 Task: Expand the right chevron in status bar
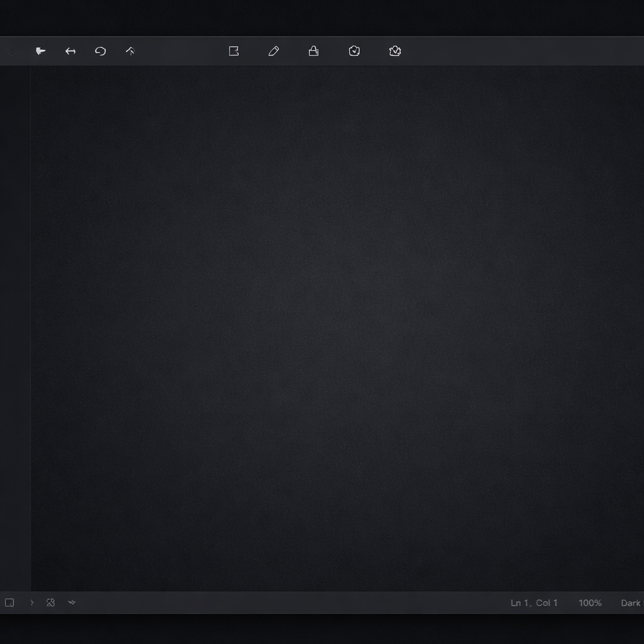pyautogui.click(x=32, y=602)
